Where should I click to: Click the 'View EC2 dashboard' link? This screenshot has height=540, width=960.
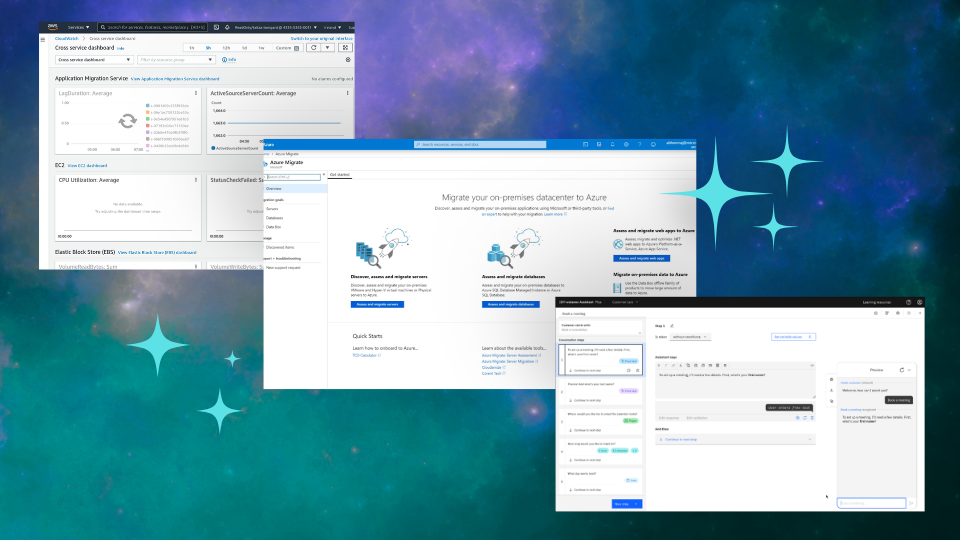pos(88,165)
